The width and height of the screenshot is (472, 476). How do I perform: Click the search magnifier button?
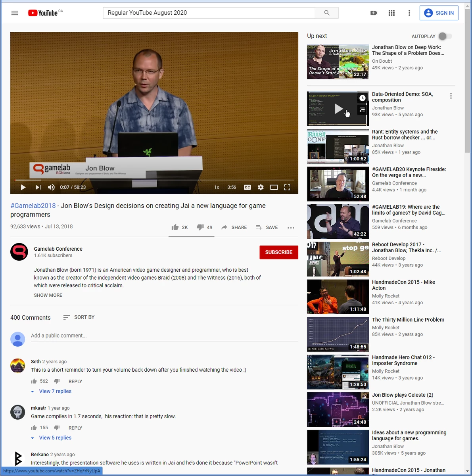tap(327, 13)
